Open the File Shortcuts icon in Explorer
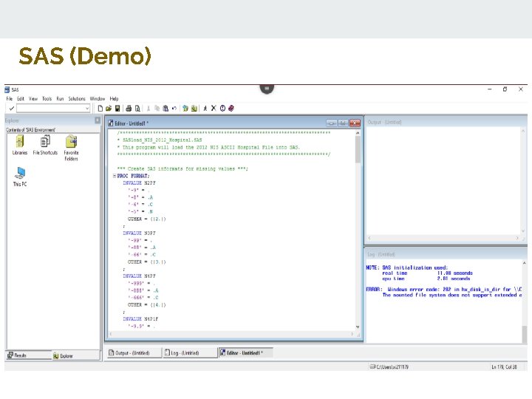This screenshot has height=399, width=532. point(45,146)
